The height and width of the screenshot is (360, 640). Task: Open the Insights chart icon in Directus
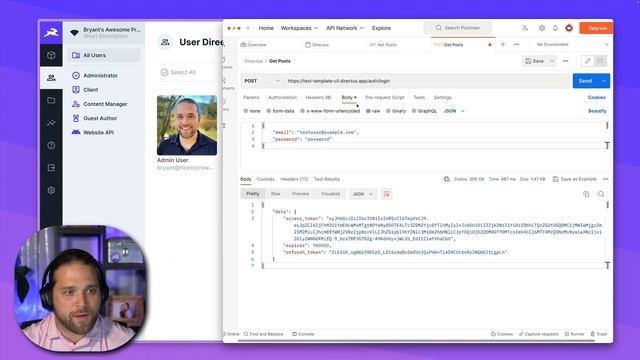(x=51, y=122)
